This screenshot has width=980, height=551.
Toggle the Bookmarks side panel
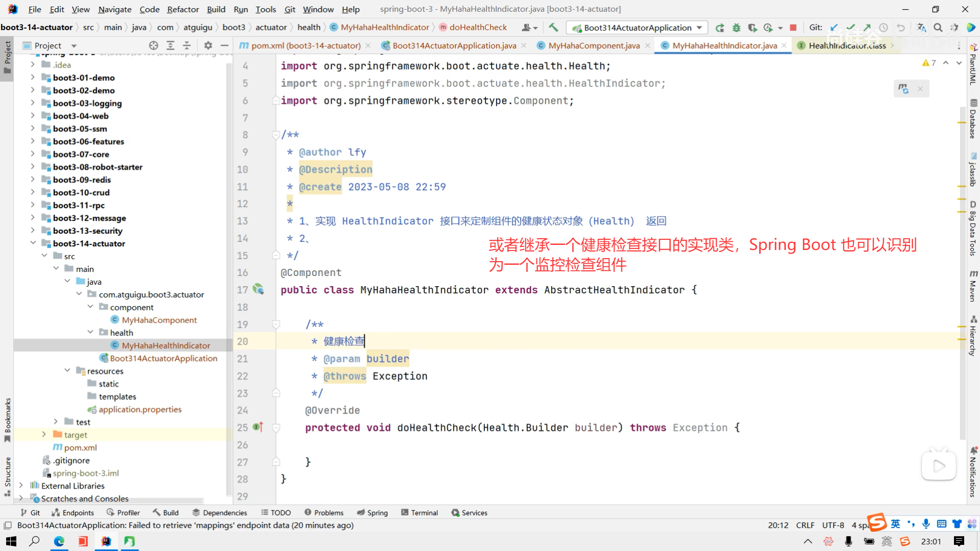7,418
